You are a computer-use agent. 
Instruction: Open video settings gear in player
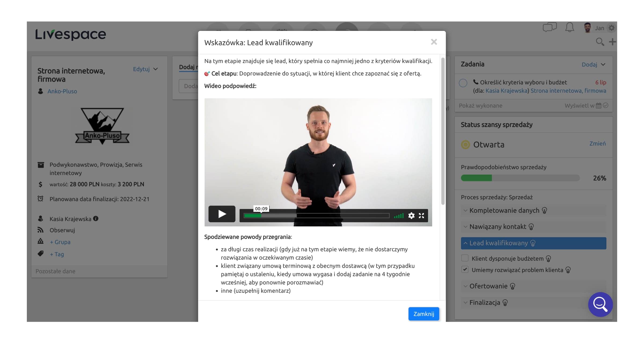pos(411,215)
